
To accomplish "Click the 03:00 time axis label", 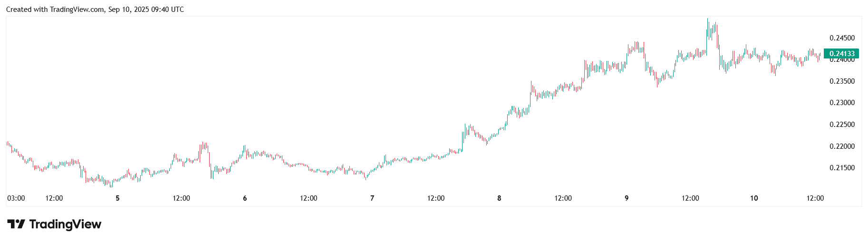I will pyautogui.click(x=16, y=198).
